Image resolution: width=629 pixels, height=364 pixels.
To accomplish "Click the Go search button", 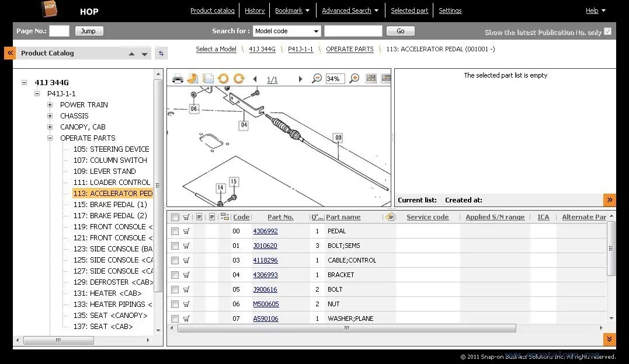I will [x=400, y=31].
